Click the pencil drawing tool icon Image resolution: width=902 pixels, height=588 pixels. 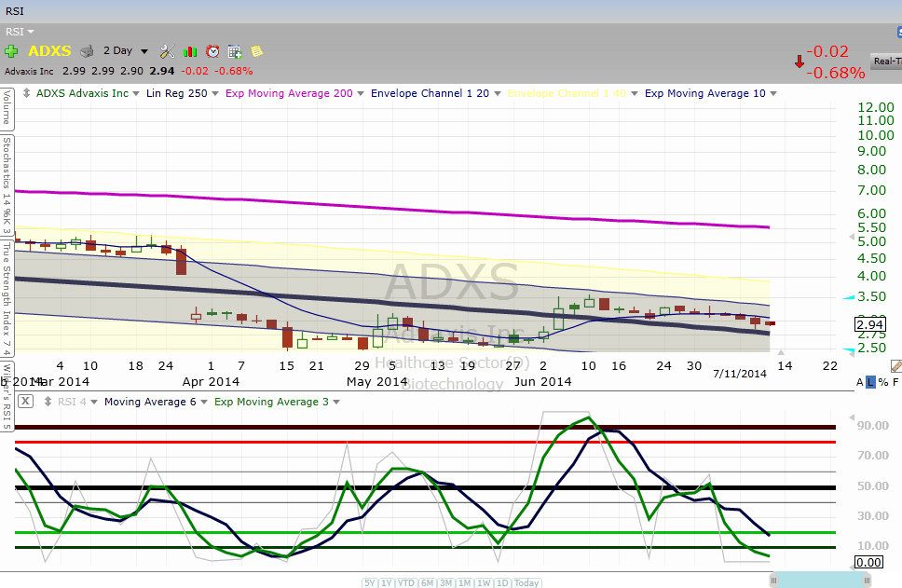click(895, 366)
